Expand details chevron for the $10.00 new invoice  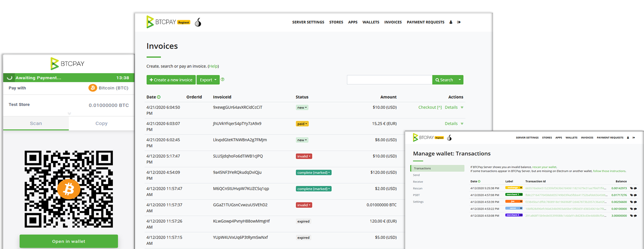462,107
